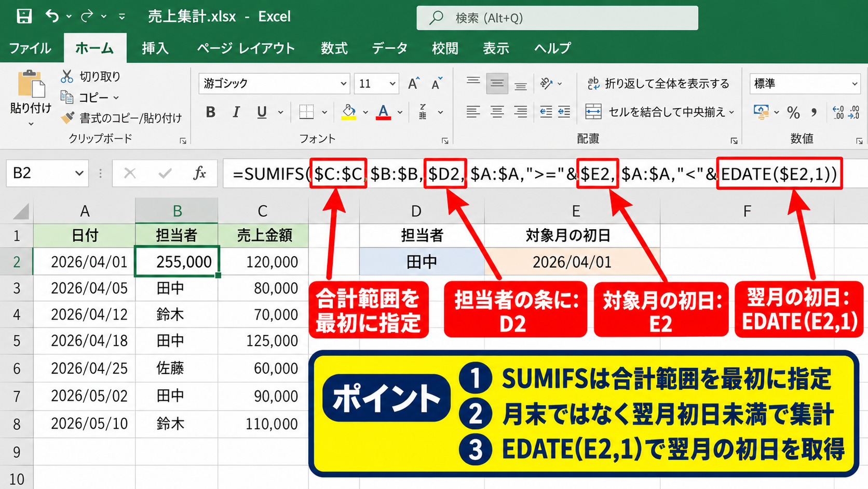Click the select-all corner triangle
Viewport: 868px width, 489px height.
pos(21,212)
